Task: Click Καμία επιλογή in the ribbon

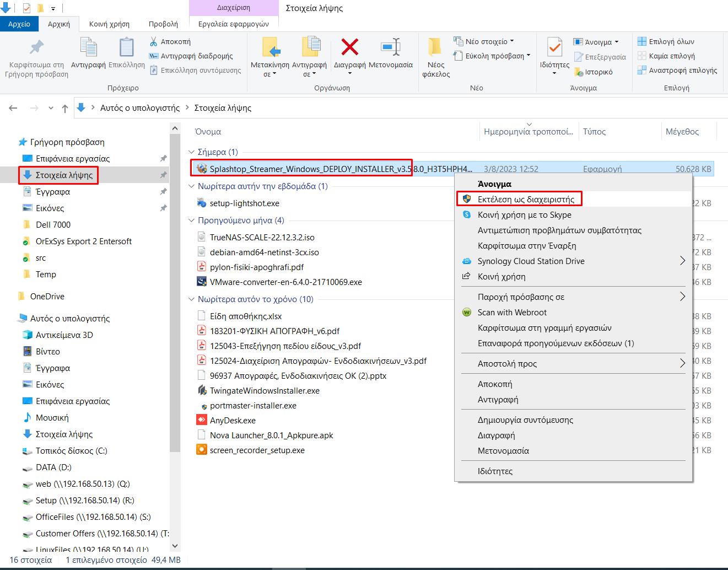Action: tap(666, 56)
